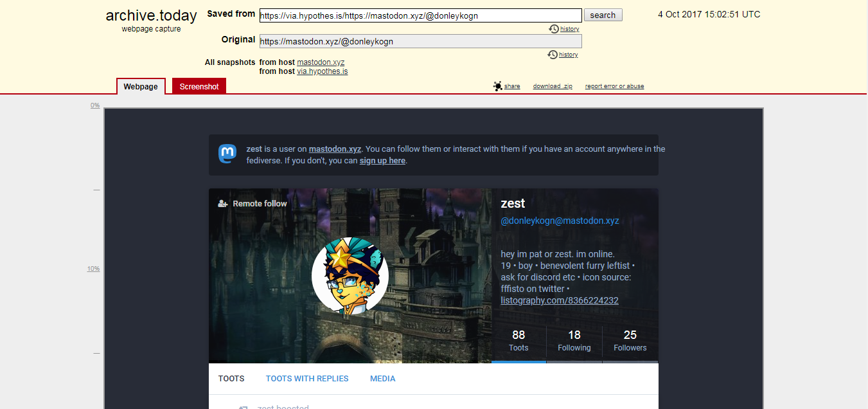Open mastodon.xyz link in the banner
This screenshot has width=868, height=409.
click(x=335, y=149)
